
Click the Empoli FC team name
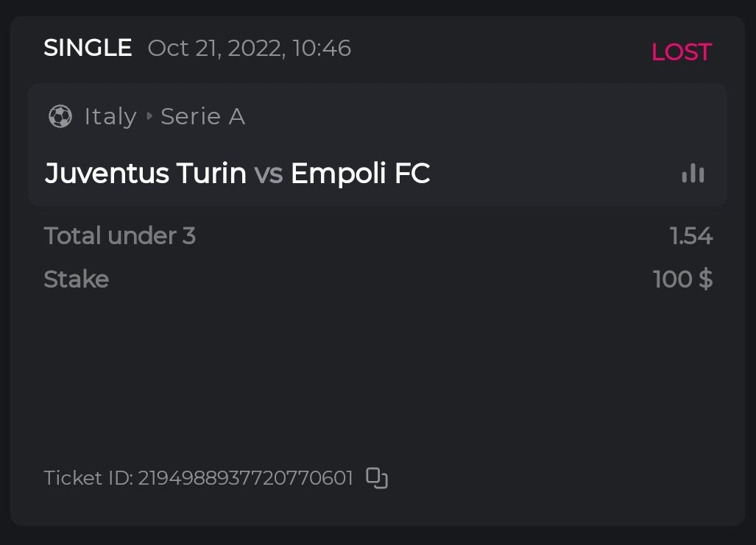360,174
